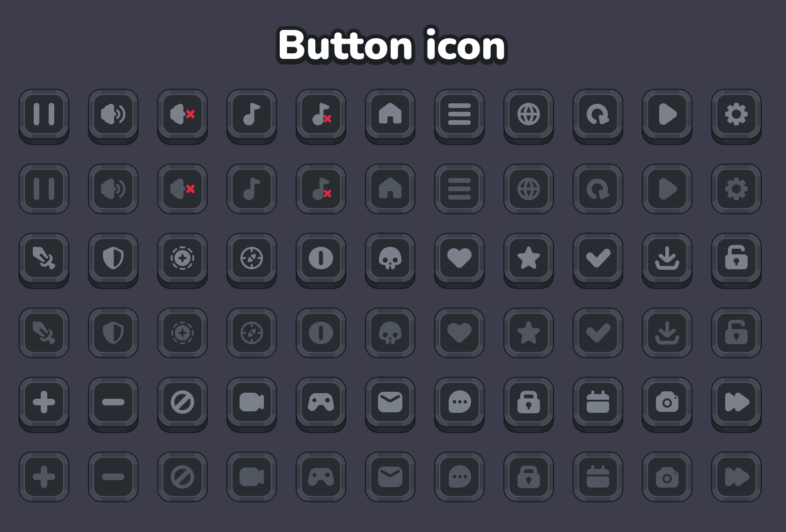Click the raised plus icon button
The image size is (786, 532).
[44, 404]
